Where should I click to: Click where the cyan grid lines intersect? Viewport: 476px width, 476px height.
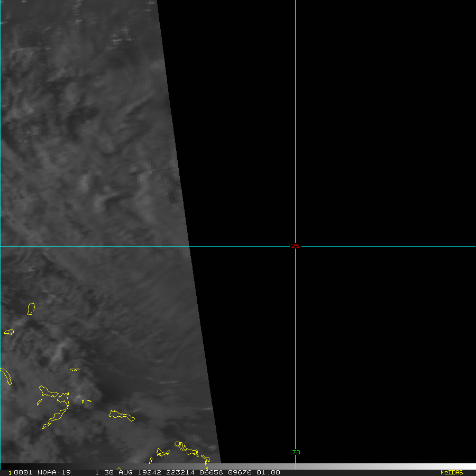(x=295, y=246)
